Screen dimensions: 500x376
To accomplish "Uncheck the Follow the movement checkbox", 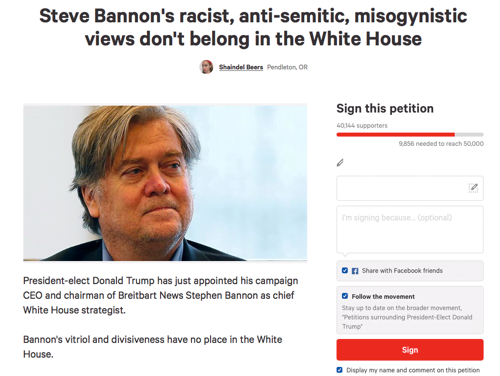I will [345, 296].
